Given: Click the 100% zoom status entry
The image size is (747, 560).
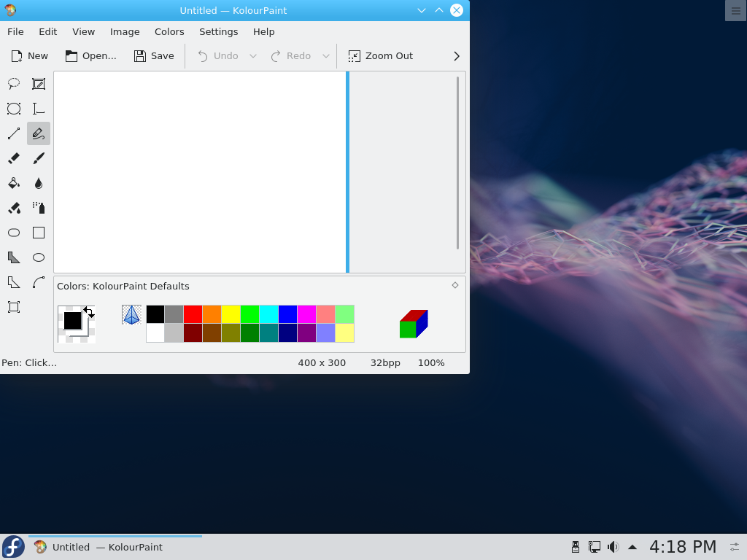Looking at the screenshot, I should [431, 363].
